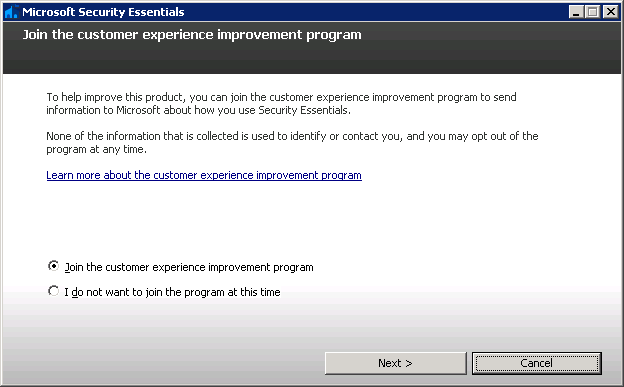Proceed with the Next > button
The image size is (624, 387).
[396, 363]
